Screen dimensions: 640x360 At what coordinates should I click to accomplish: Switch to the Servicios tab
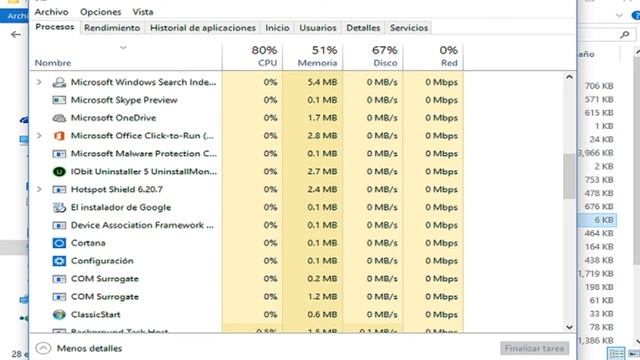click(409, 28)
